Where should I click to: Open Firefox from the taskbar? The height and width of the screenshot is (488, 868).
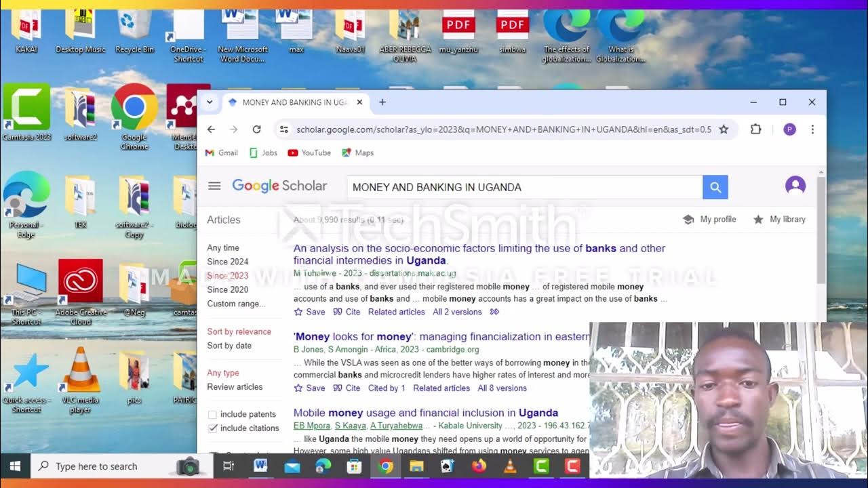479,466
